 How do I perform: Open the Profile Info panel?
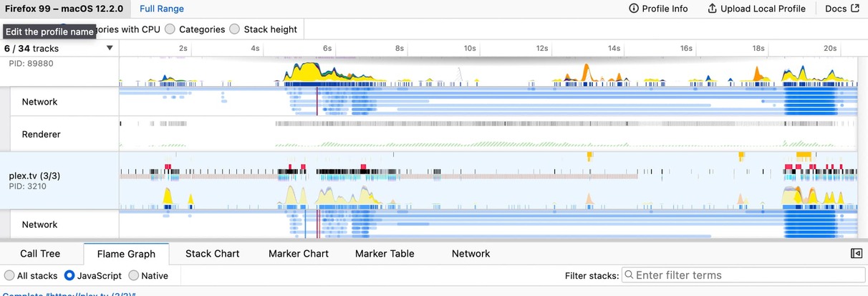pyautogui.click(x=658, y=9)
